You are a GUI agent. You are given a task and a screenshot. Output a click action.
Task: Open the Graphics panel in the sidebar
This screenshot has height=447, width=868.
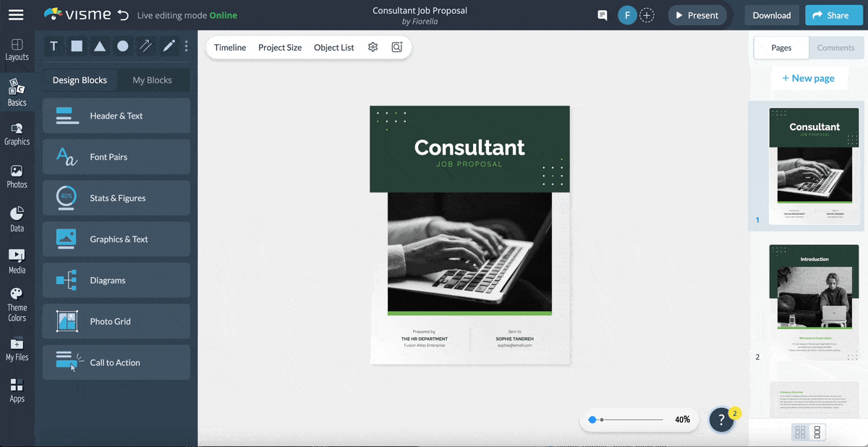pyautogui.click(x=17, y=134)
